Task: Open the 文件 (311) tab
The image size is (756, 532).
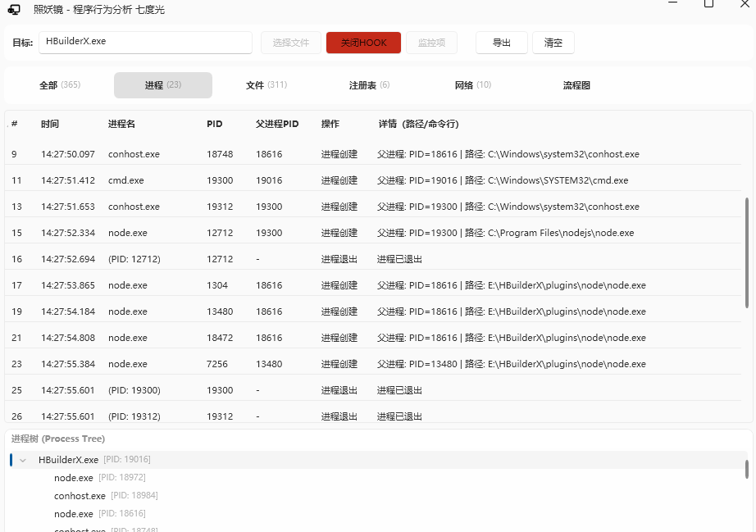Action: [x=266, y=85]
